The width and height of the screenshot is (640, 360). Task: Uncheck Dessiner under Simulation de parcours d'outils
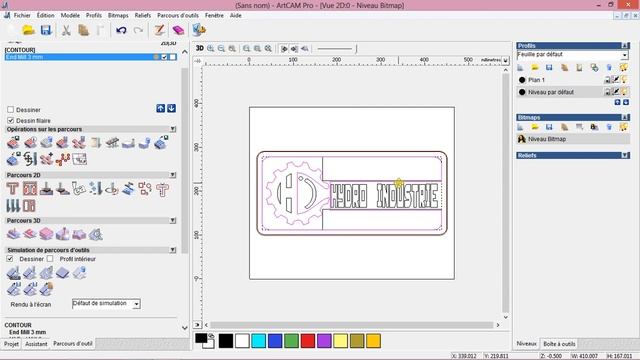[10, 259]
